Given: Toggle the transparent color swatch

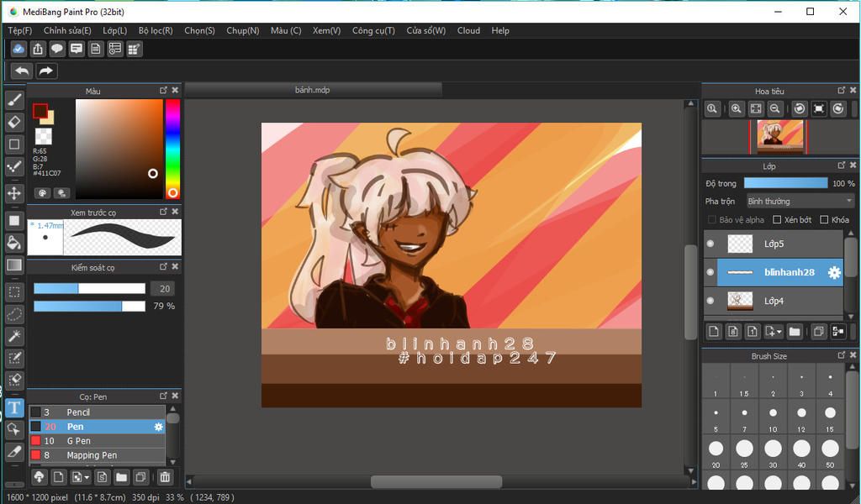Looking at the screenshot, I should [44, 136].
